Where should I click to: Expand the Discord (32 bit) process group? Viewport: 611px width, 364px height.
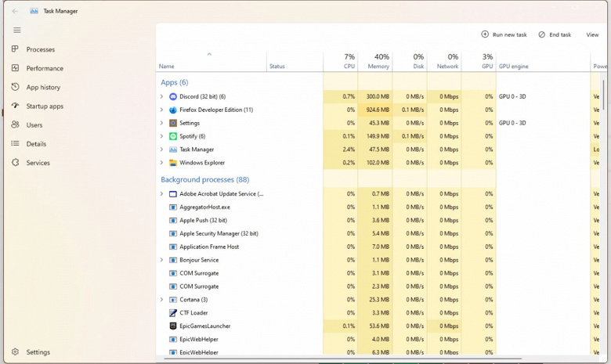(x=162, y=96)
